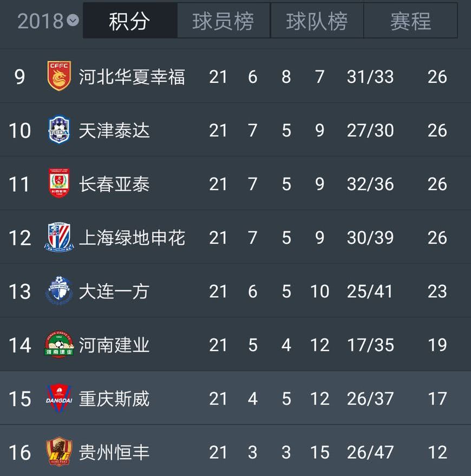Switch to the 赛程 schedule tab
Screen dimensions: 471x476
[410, 22]
